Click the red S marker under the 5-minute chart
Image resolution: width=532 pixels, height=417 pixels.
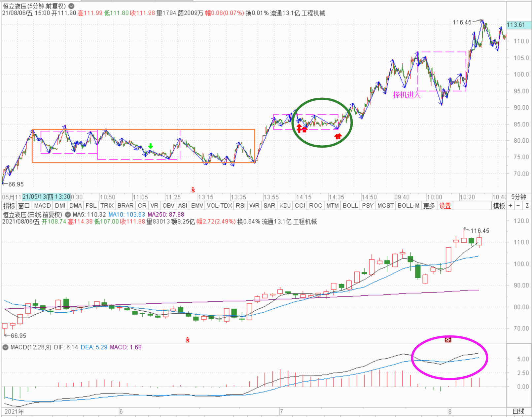tap(193, 190)
